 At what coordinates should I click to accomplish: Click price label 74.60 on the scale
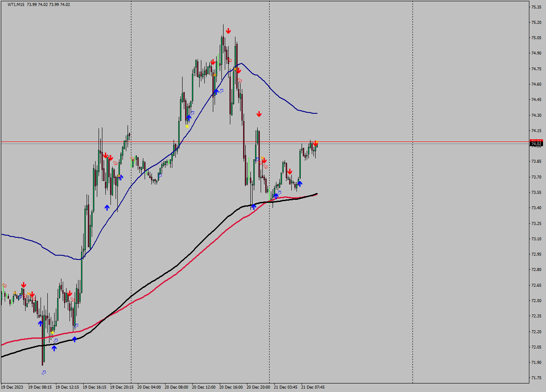tap(536, 84)
